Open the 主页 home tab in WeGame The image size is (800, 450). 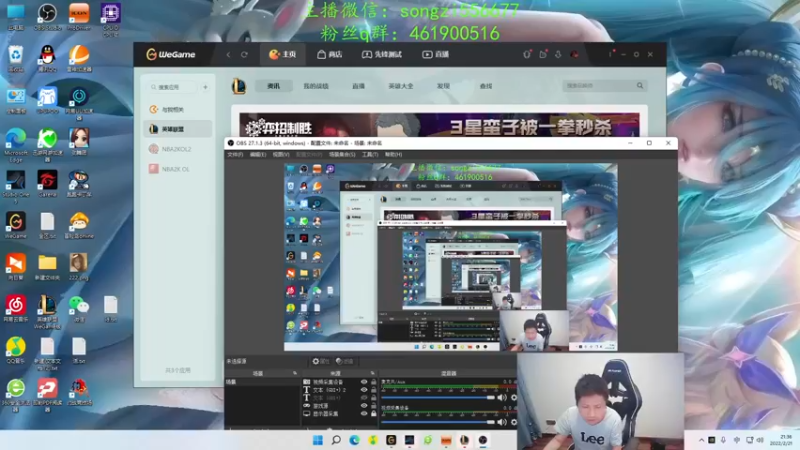(x=282, y=54)
